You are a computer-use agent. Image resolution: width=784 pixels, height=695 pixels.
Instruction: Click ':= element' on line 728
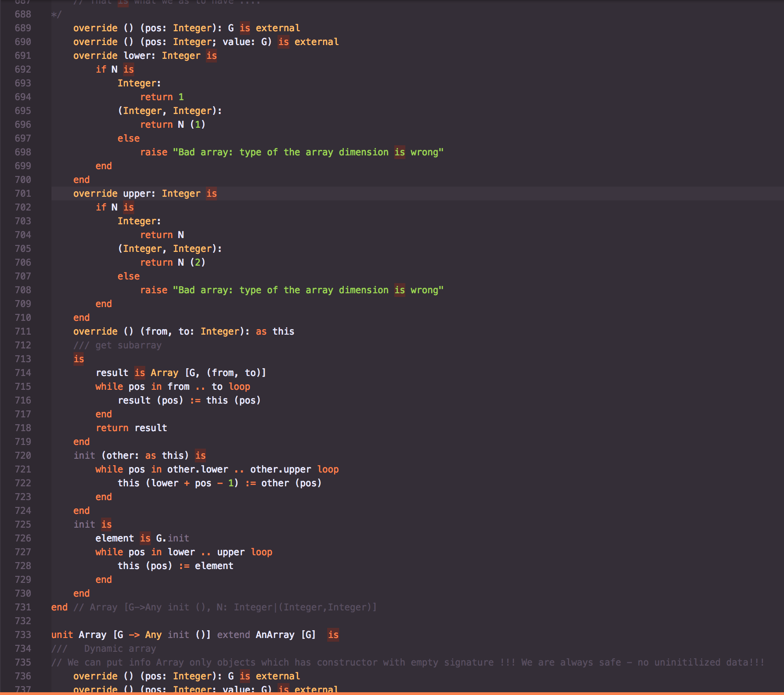pos(206,566)
